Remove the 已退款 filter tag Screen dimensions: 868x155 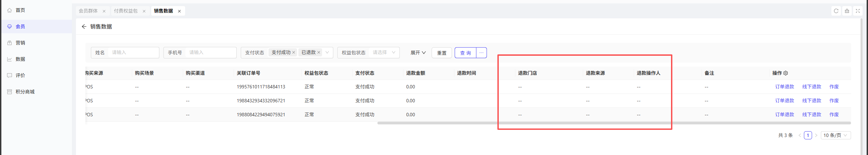pos(319,52)
